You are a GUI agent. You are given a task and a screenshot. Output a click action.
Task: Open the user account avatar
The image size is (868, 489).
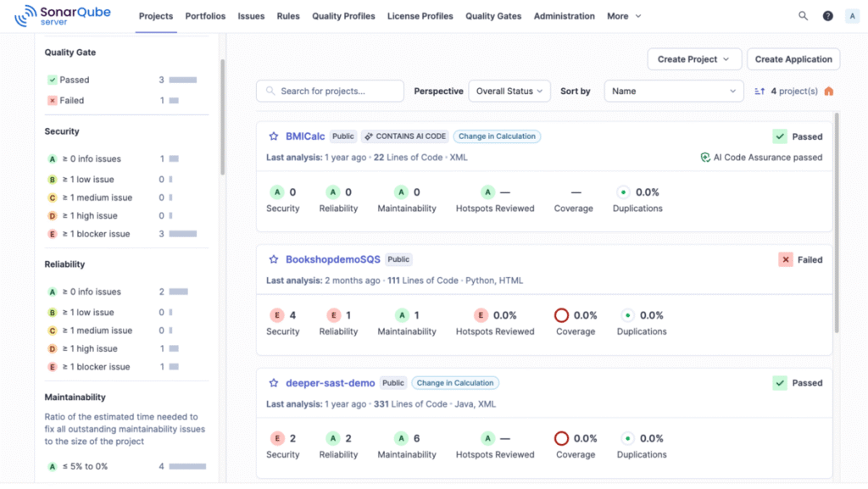click(x=851, y=16)
